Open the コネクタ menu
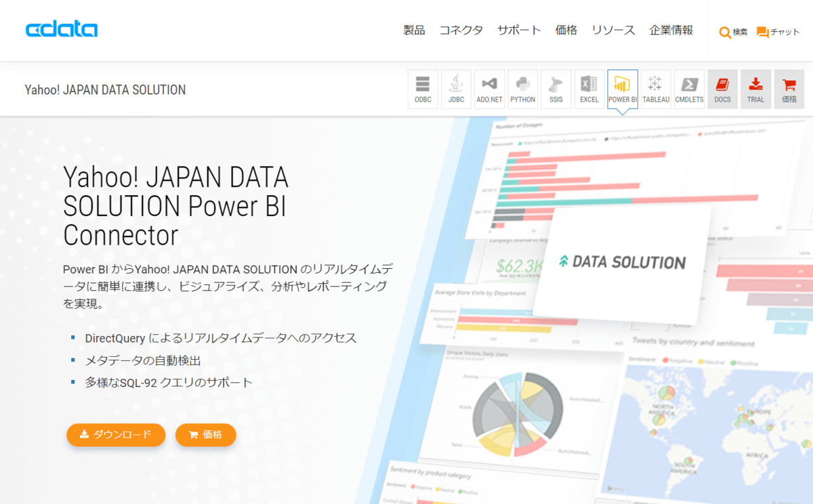 (x=461, y=30)
